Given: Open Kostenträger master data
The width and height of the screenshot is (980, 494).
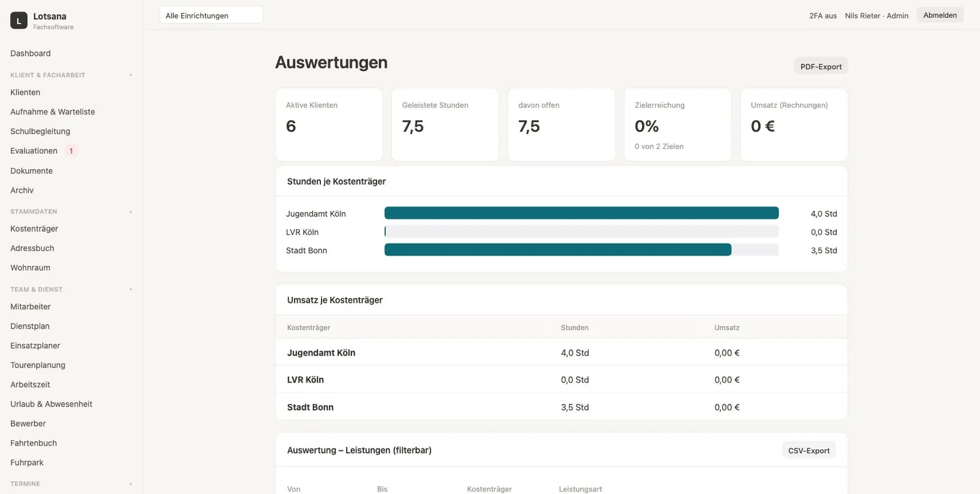Looking at the screenshot, I should pos(34,229).
